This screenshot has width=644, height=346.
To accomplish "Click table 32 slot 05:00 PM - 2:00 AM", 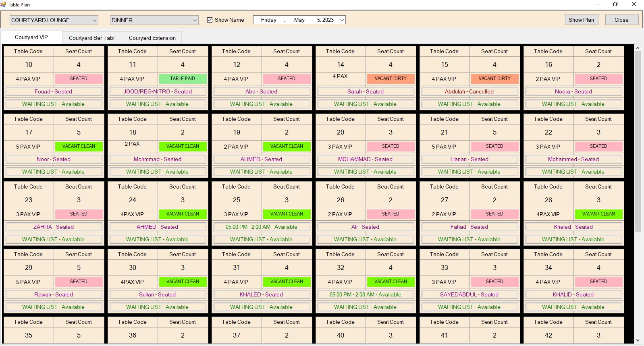I will (x=365, y=294).
